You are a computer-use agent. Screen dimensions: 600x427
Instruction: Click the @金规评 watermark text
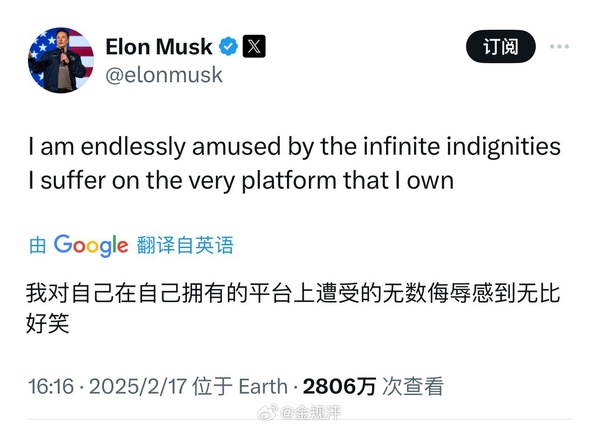(x=311, y=413)
